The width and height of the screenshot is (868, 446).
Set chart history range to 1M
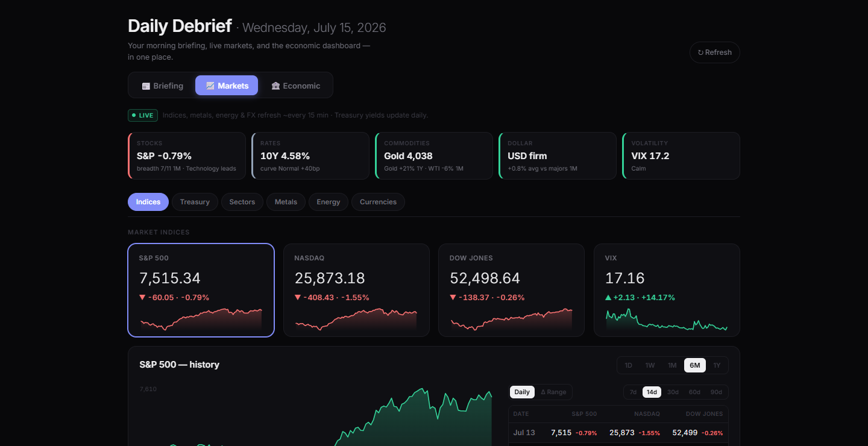[672, 365]
